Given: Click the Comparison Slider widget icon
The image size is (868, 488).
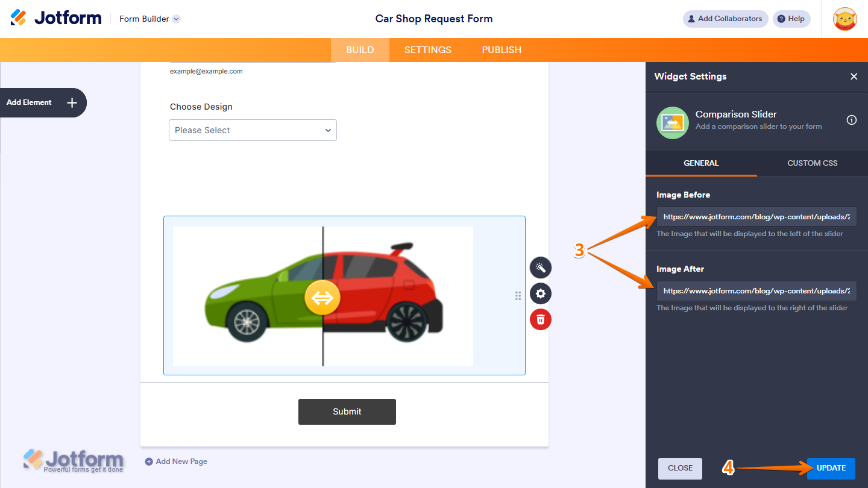Looking at the screenshot, I should (673, 123).
